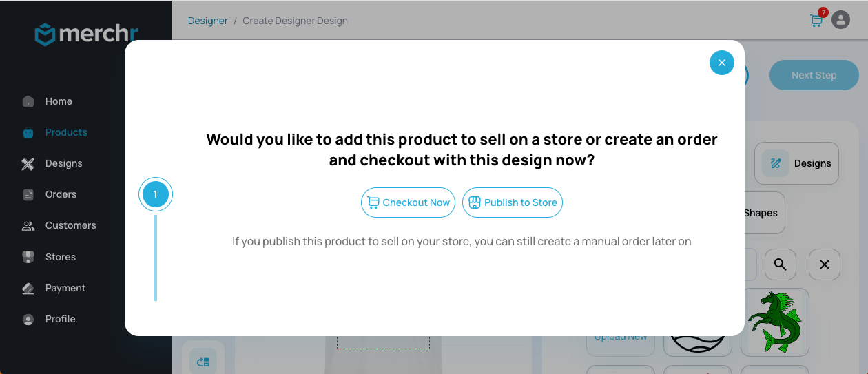
Task: Select the green seahorse design thumbnail
Action: click(x=775, y=322)
